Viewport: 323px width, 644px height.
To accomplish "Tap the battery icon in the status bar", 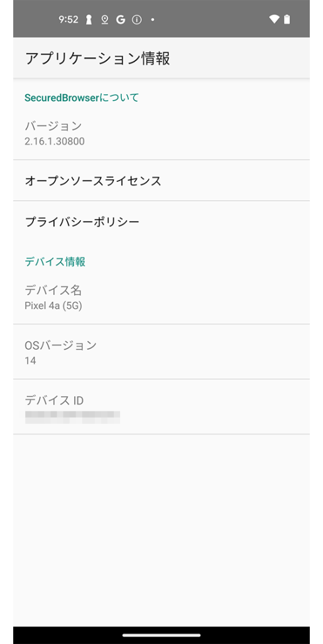I will pyautogui.click(x=287, y=19).
